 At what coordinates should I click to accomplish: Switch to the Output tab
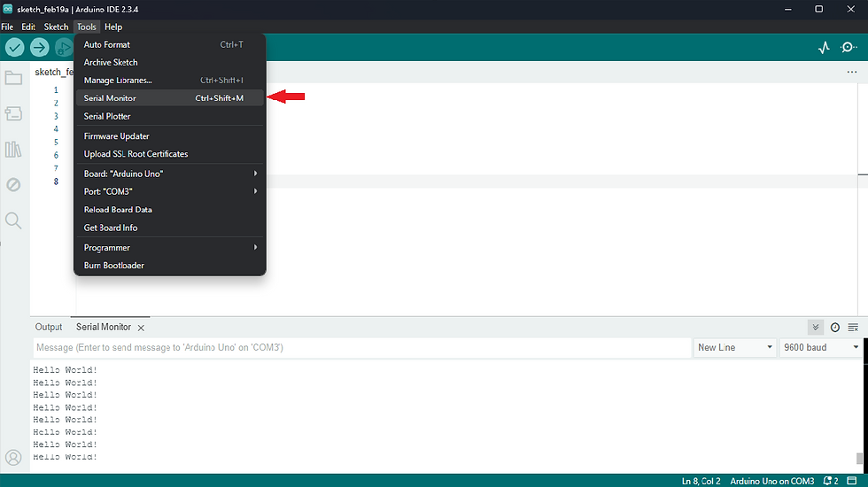49,327
